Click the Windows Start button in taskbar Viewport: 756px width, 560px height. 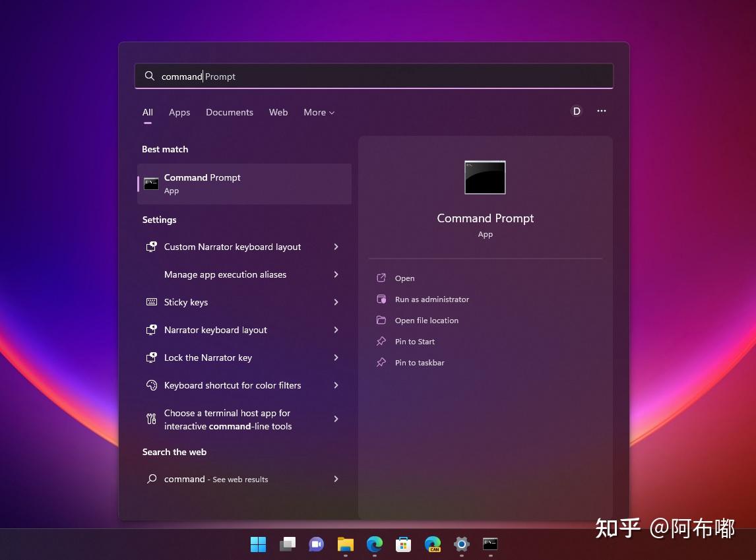coord(259,544)
